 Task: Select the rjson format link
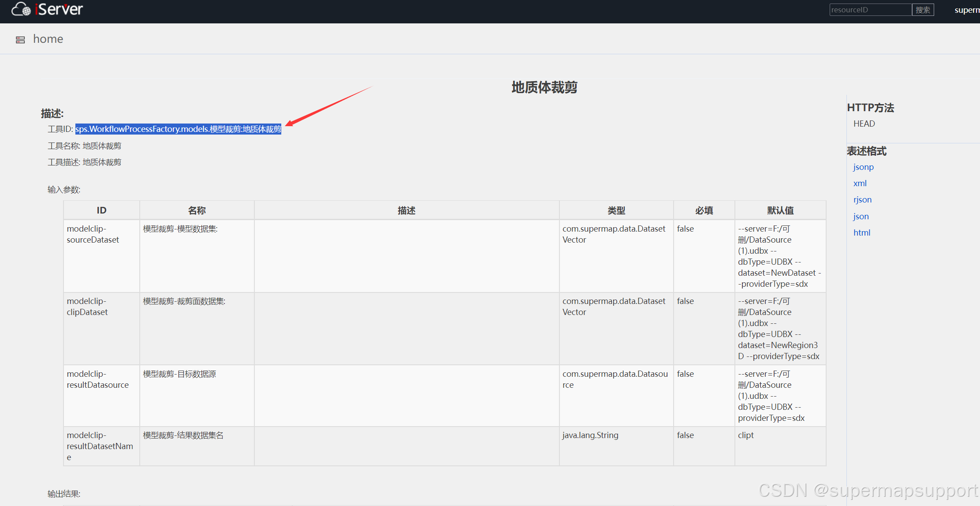click(x=862, y=199)
